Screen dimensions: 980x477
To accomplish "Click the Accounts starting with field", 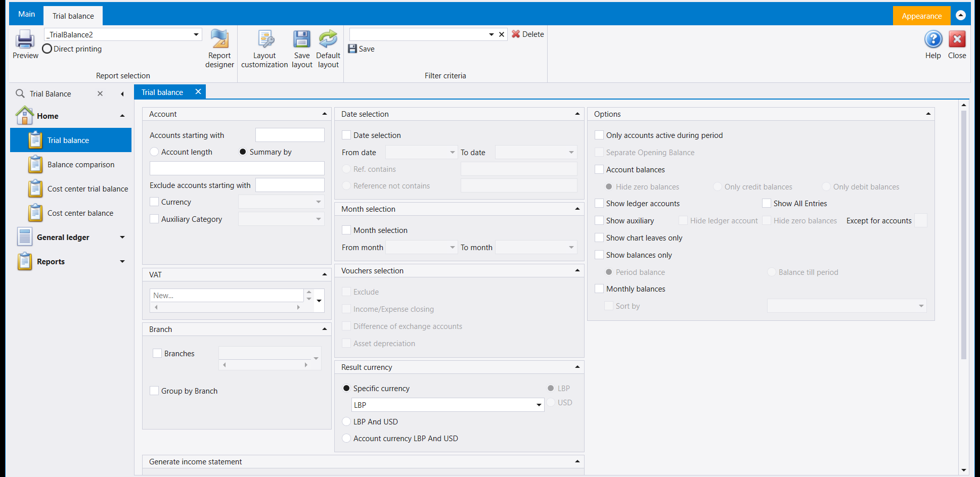I will tap(290, 135).
